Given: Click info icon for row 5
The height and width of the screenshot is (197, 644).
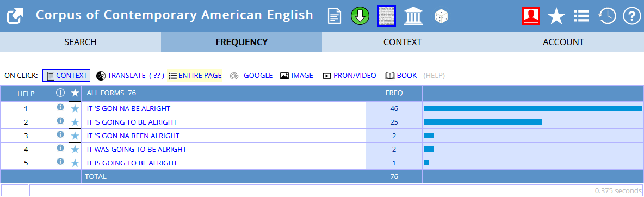Looking at the screenshot, I should pyautogui.click(x=60, y=162).
